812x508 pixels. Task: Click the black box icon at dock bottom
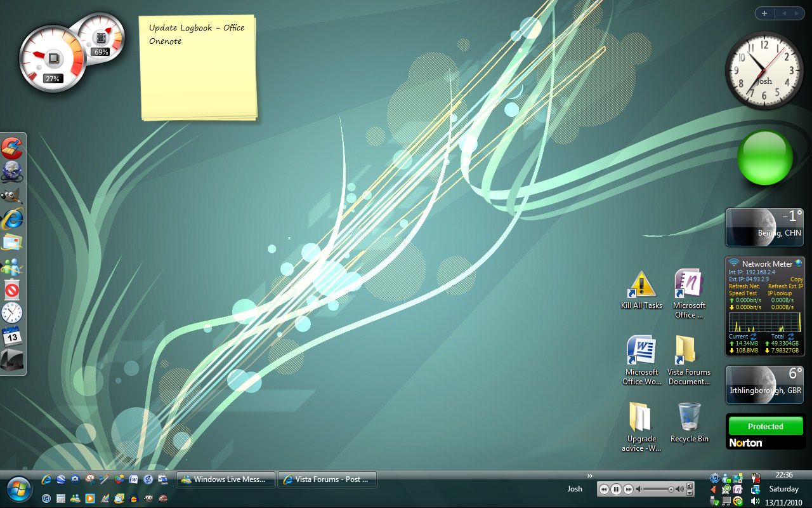12,360
